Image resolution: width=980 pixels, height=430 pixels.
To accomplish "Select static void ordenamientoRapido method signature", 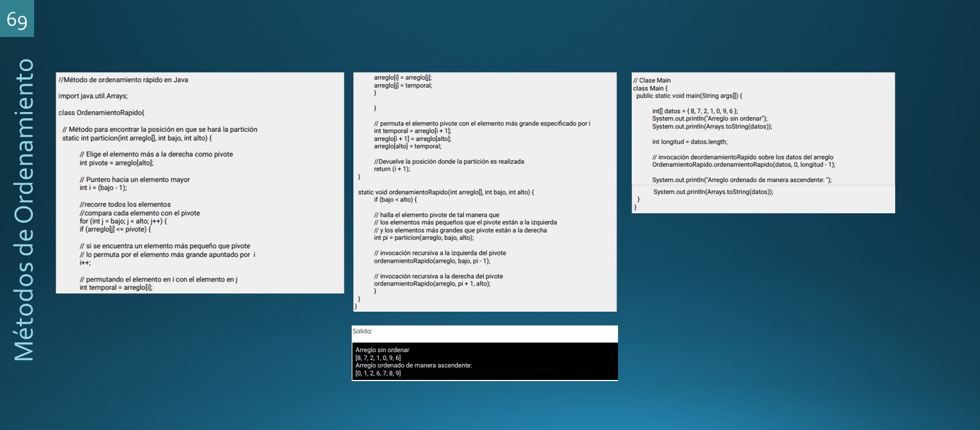I will click(446, 192).
